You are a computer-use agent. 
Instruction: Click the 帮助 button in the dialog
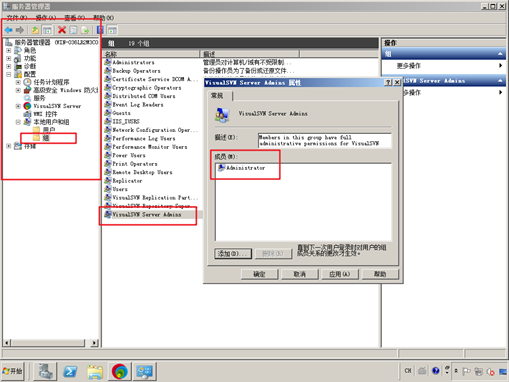click(380, 274)
